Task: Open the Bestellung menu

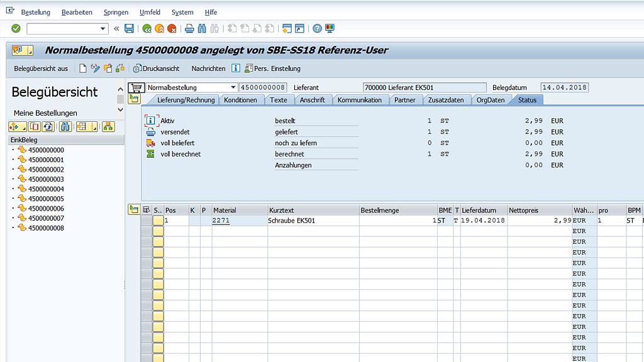Action: click(x=35, y=13)
